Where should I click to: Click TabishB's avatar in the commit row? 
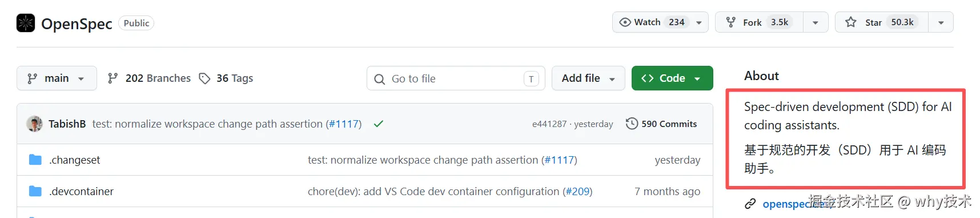pos(34,124)
